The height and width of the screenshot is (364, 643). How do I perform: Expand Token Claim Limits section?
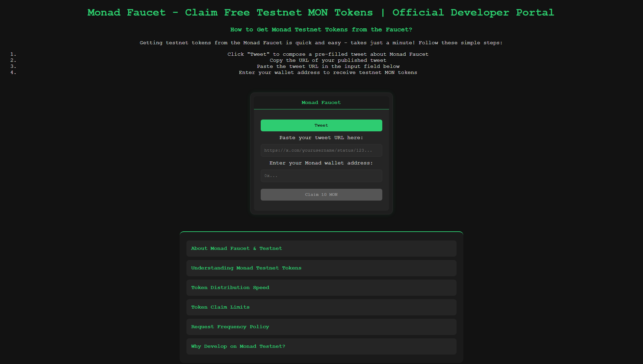[321, 307]
